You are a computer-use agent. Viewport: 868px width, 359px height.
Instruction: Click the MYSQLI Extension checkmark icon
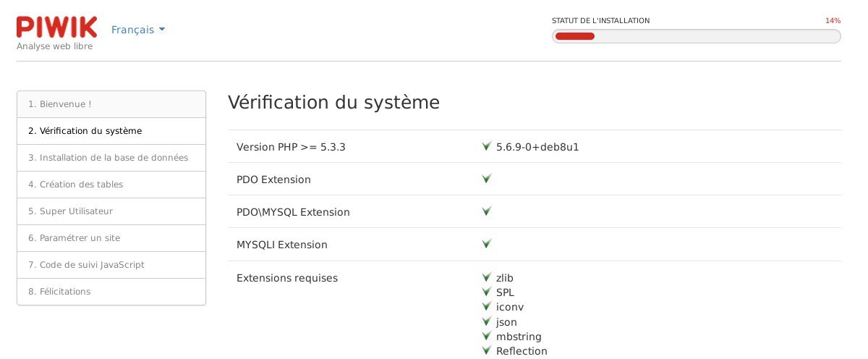(x=487, y=244)
